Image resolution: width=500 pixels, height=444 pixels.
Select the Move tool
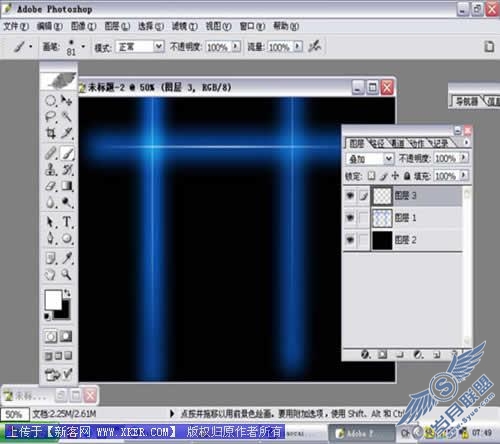67,100
